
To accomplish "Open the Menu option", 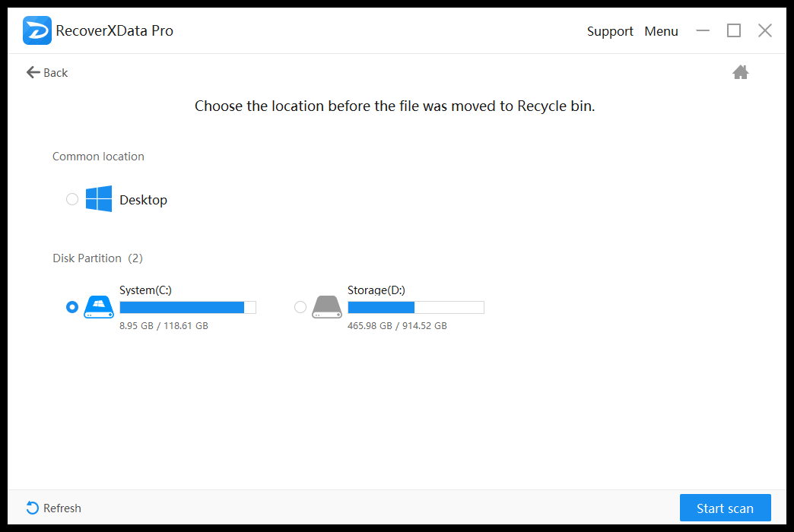I will [661, 31].
